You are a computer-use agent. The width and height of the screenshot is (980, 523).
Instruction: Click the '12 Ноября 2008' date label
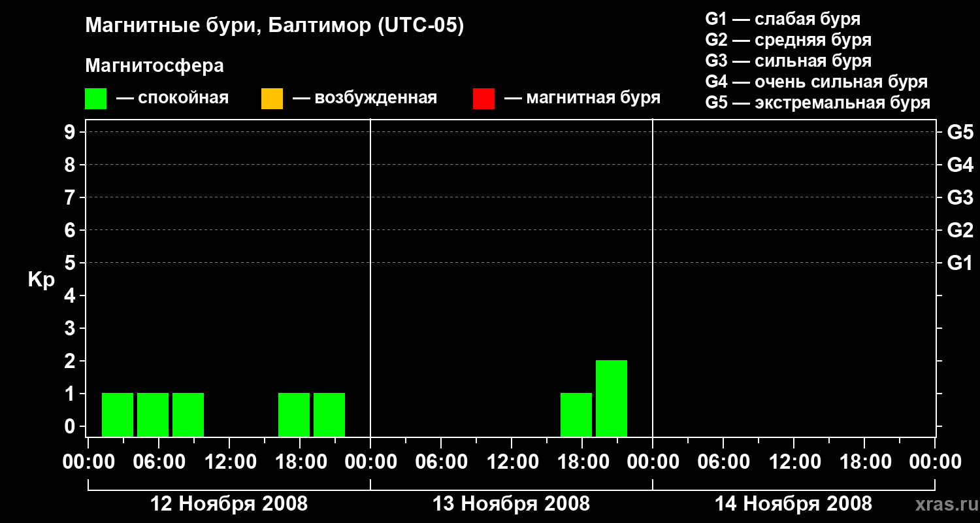click(x=229, y=504)
